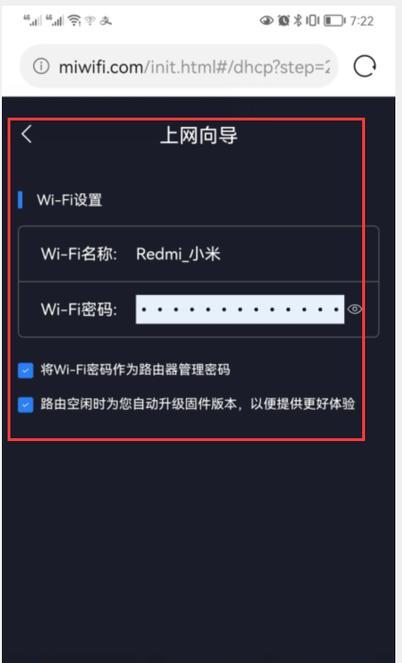The image size is (402, 663).
Task: Tap the 路由空闲时为您自动升级固件版本 label text
Action: [139, 404]
